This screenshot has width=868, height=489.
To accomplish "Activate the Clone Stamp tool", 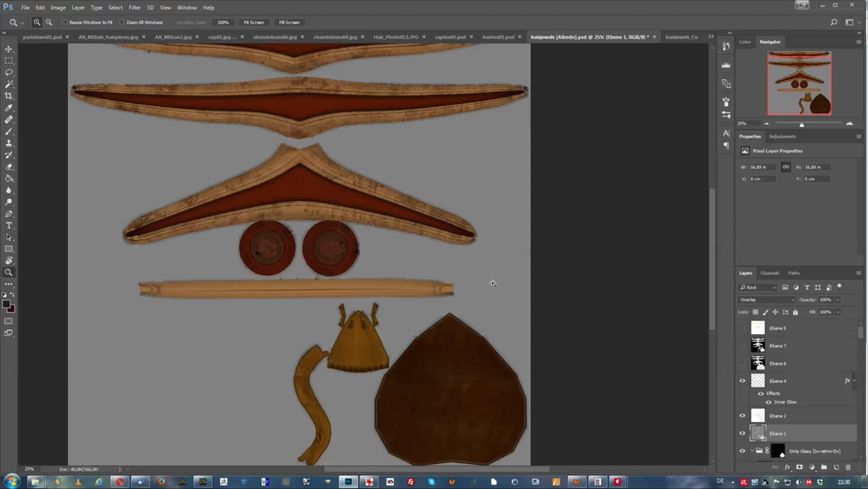I will [9, 143].
